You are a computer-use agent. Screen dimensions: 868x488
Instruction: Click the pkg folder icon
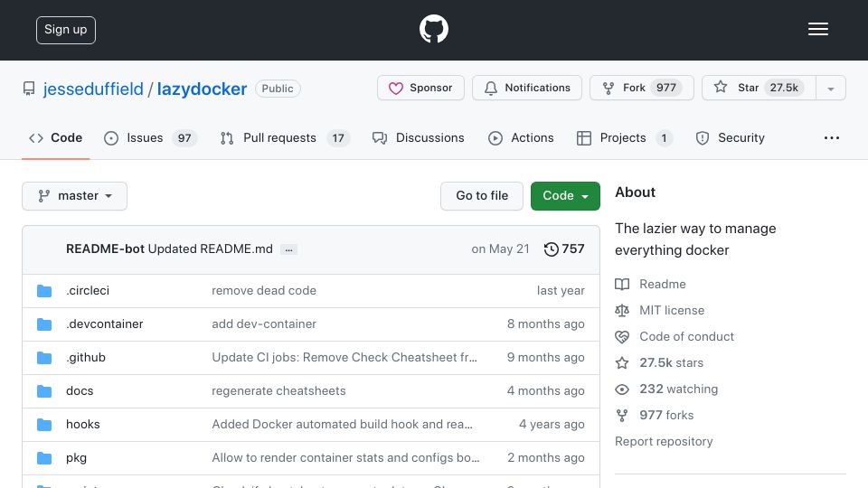(44, 458)
